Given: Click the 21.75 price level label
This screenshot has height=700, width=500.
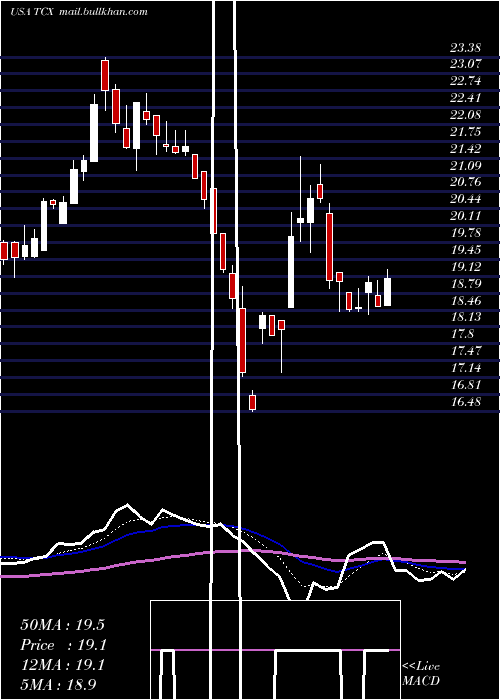Looking at the screenshot, I should point(465,132).
